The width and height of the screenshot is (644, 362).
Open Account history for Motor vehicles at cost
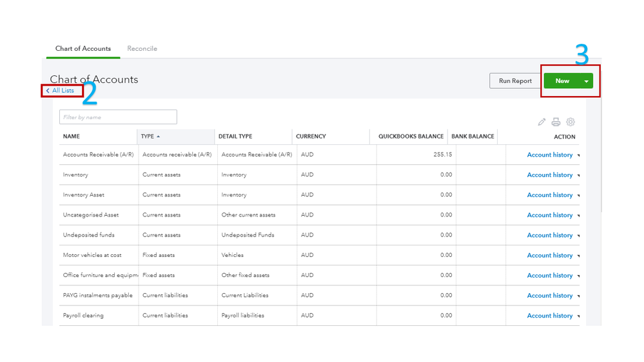549,255
